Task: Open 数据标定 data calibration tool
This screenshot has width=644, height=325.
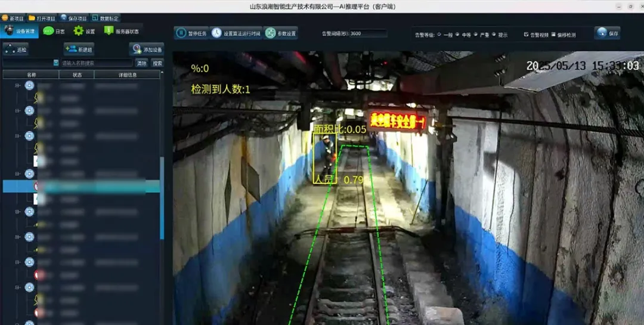Action: 106,18
